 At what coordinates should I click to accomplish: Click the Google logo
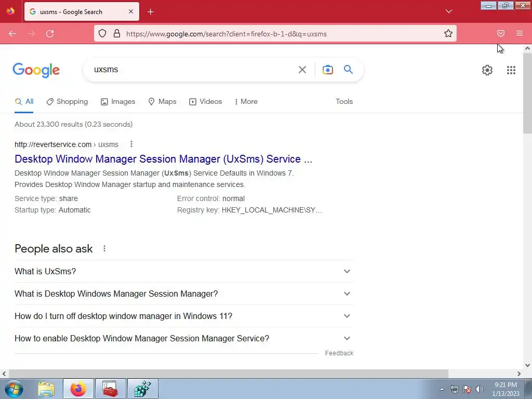pyautogui.click(x=36, y=70)
